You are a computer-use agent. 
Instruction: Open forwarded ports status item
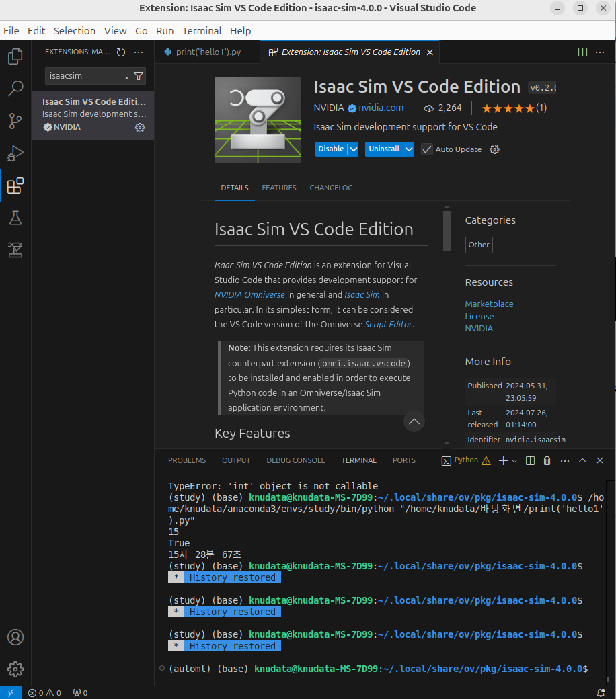pos(80,693)
